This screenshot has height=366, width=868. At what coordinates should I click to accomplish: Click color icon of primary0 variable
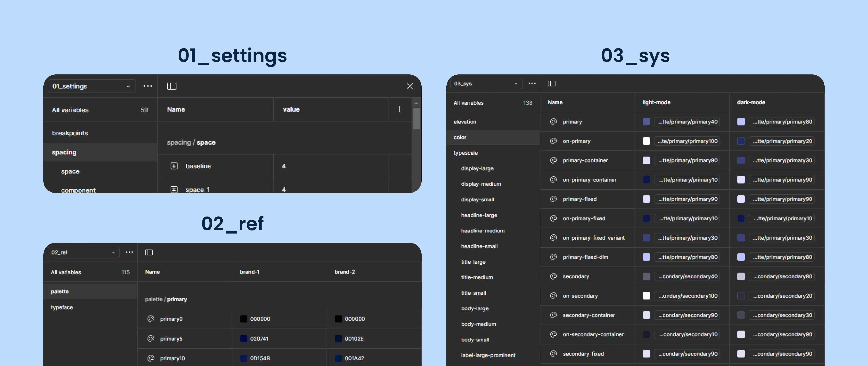coord(151,319)
